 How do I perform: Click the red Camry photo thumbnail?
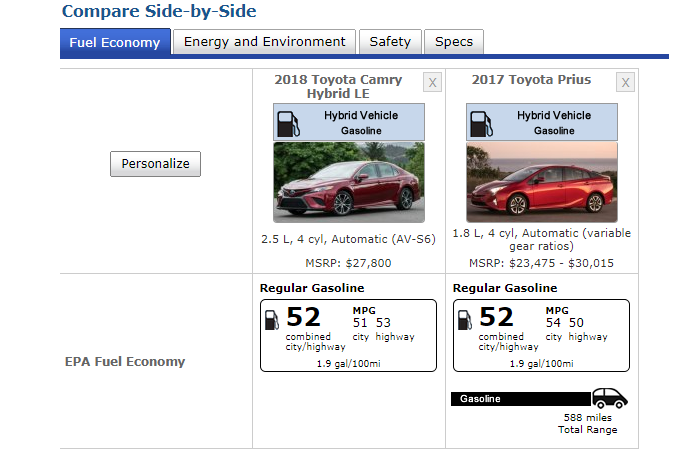coord(349,182)
